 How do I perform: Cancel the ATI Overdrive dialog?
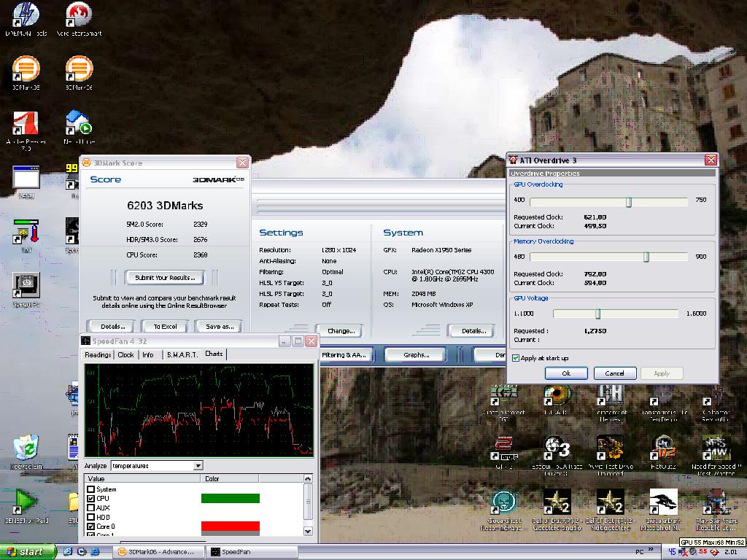[x=614, y=373]
